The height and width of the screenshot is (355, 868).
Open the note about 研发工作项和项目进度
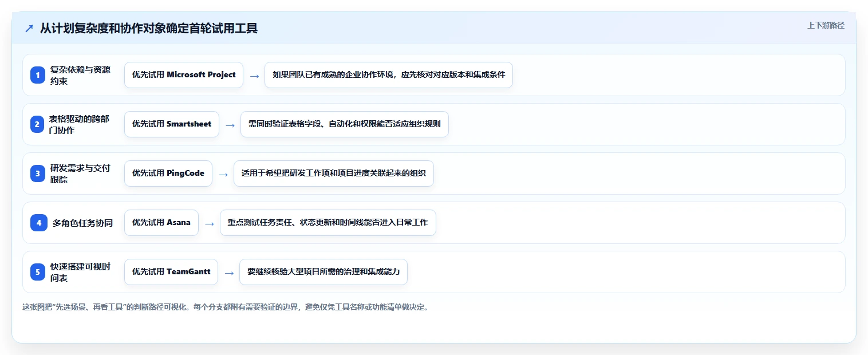(334, 173)
